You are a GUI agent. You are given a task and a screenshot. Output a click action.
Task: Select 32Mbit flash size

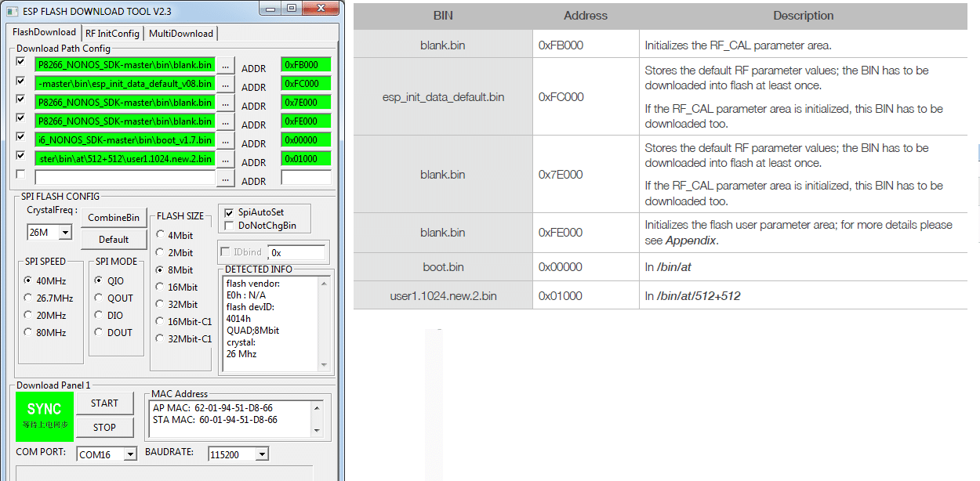[162, 304]
